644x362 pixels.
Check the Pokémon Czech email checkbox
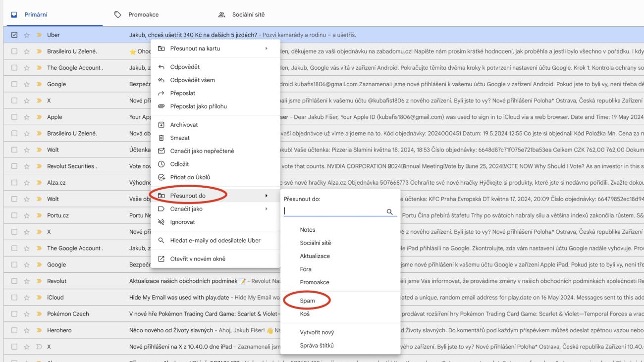click(x=14, y=314)
